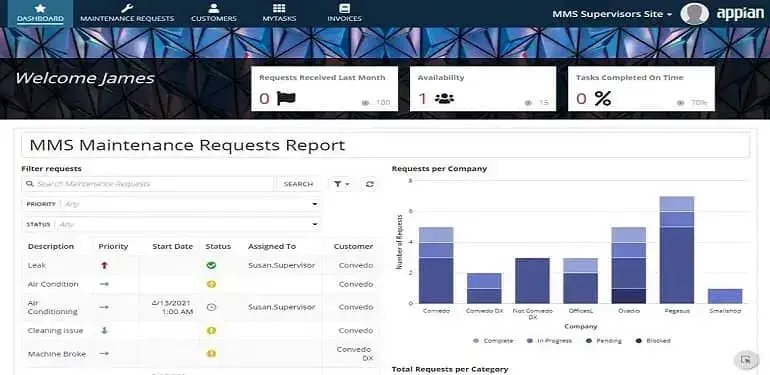Click Convedo DX customer cell

point(356,353)
